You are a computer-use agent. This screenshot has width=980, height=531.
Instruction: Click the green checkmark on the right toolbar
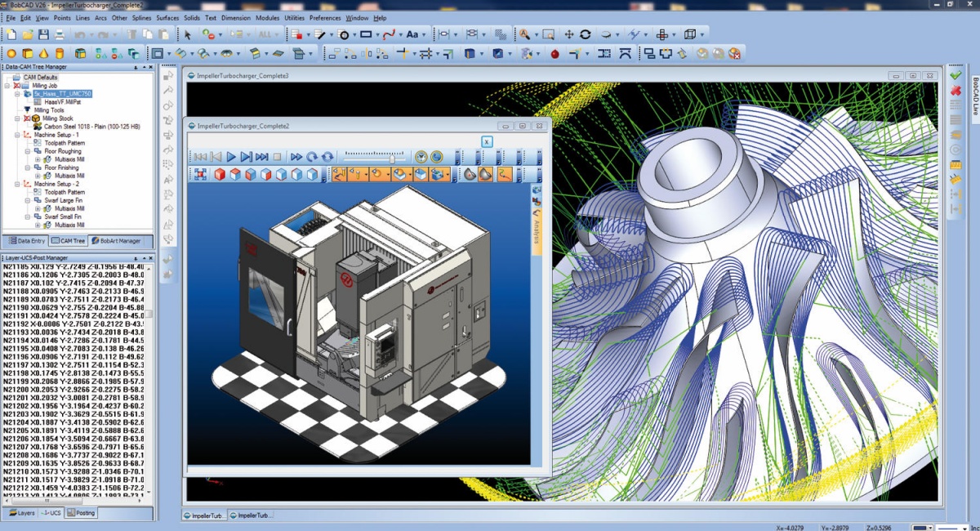[955, 75]
